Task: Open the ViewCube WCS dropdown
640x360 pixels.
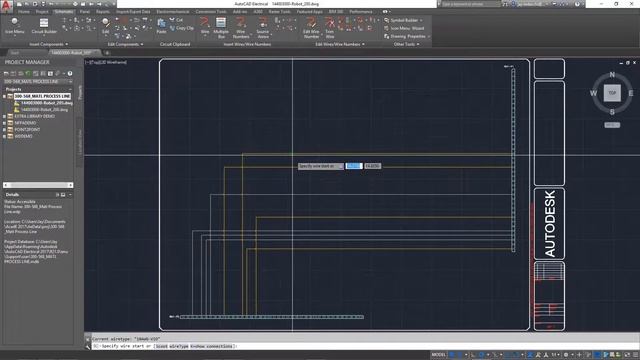Action: [612, 125]
